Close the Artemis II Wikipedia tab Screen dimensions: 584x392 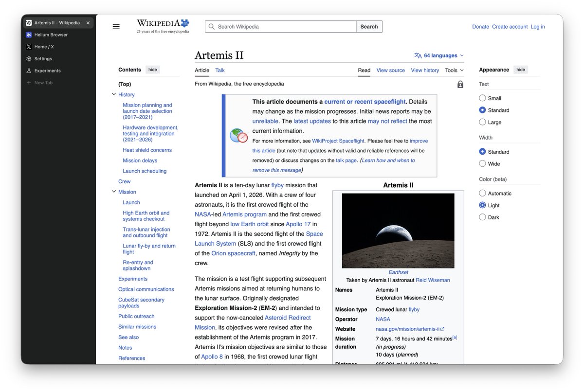point(88,23)
